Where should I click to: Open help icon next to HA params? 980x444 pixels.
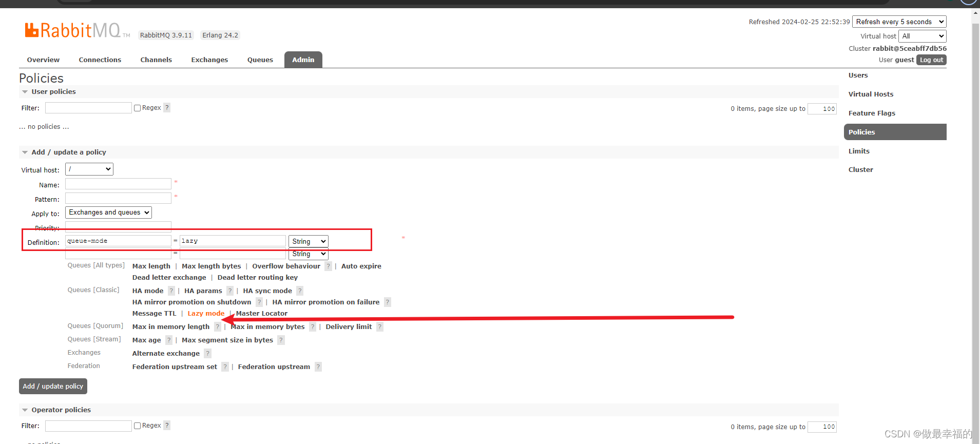[x=230, y=291]
